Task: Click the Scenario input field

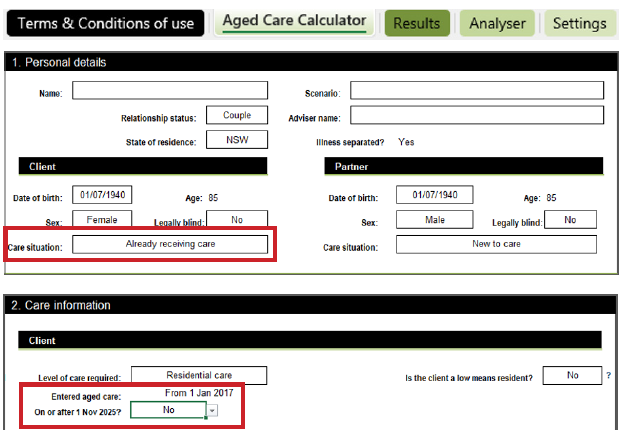Action: 477,92
